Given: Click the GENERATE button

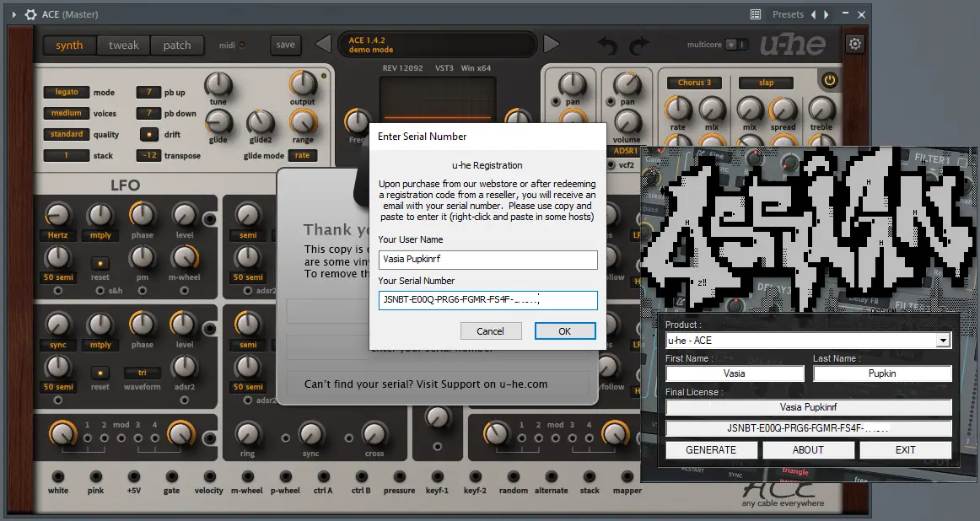Looking at the screenshot, I should coord(711,450).
